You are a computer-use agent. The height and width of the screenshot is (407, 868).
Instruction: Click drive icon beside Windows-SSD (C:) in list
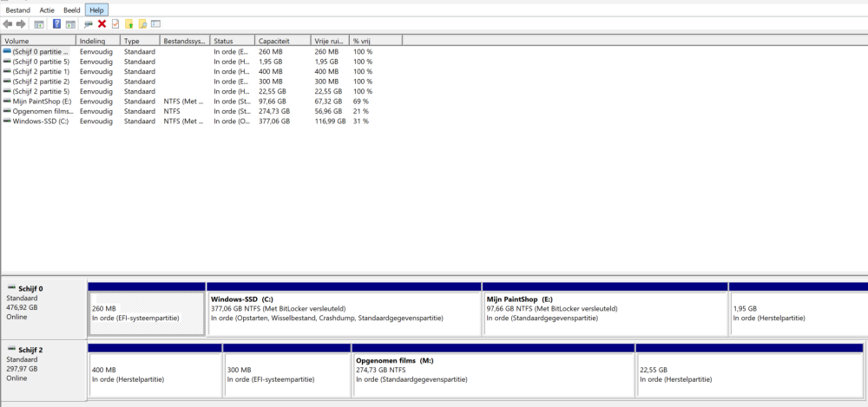pos(7,121)
